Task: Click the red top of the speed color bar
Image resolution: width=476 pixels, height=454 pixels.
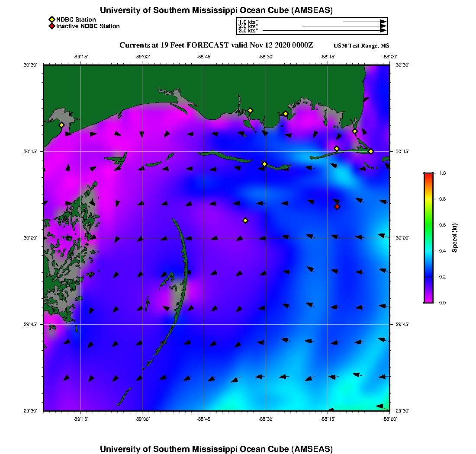Action: point(428,175)
